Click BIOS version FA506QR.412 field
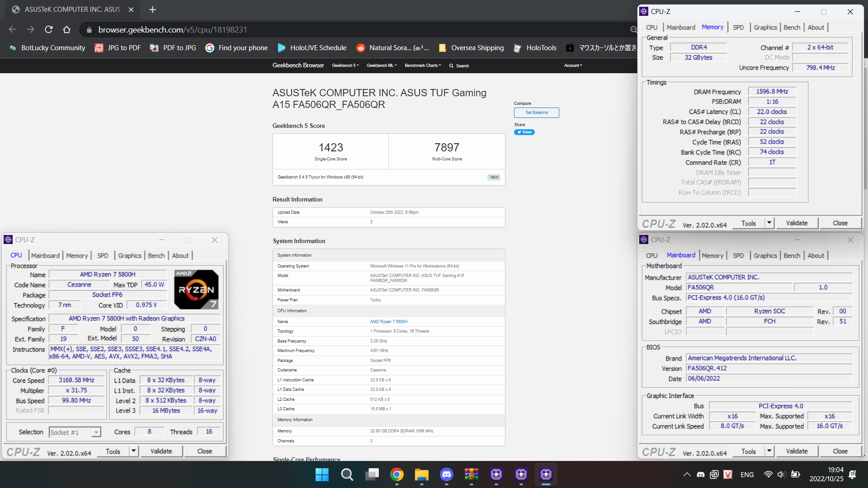The image size is (868, 488). (x=769, y=368)
